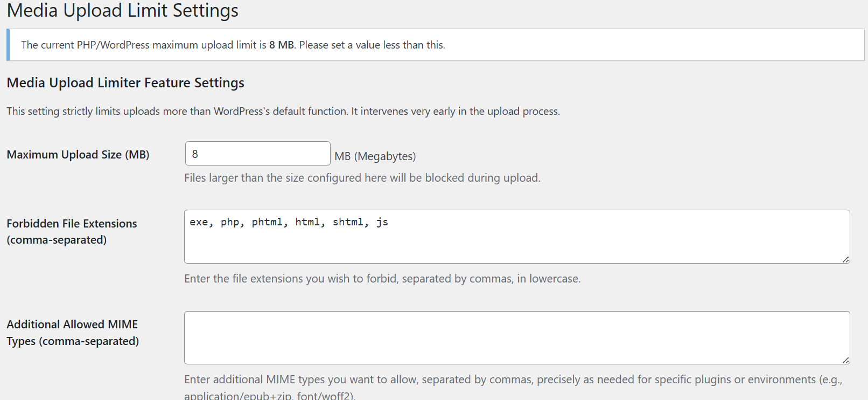Click the "Maximum Upload Size (MB)" label
This screenshot has width=868, height=400.
click(78, 155)
